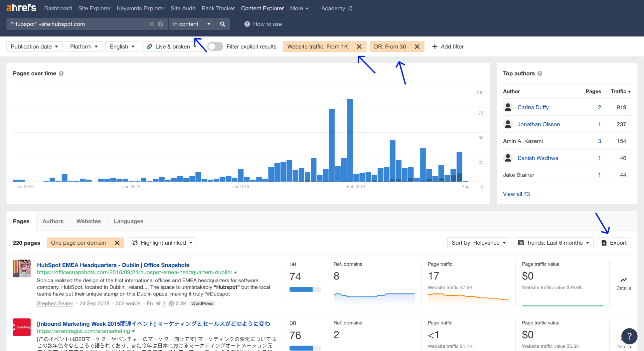The image size is (644, 351).
Task: Click the EventRegist result thumbnail
Action: [22, 327]
